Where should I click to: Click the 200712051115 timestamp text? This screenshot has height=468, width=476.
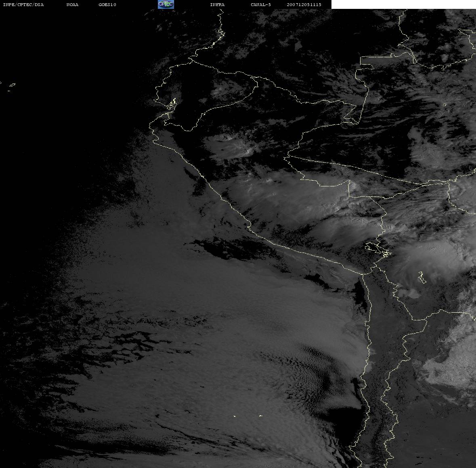point(304,4)
